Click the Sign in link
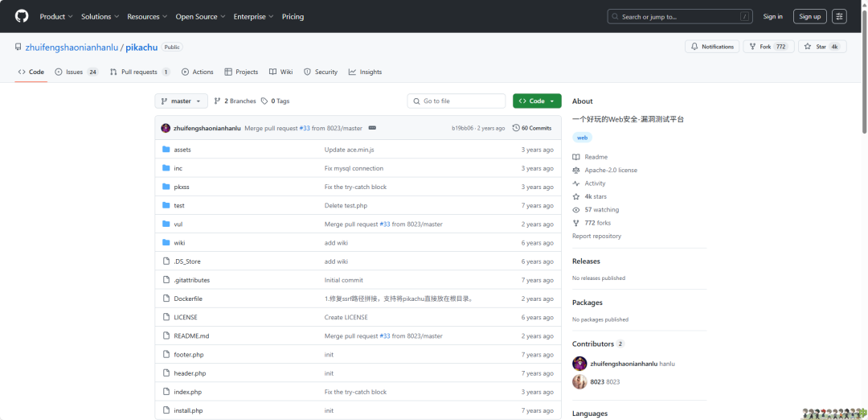 pyautogui.click(x=773, y=17)
